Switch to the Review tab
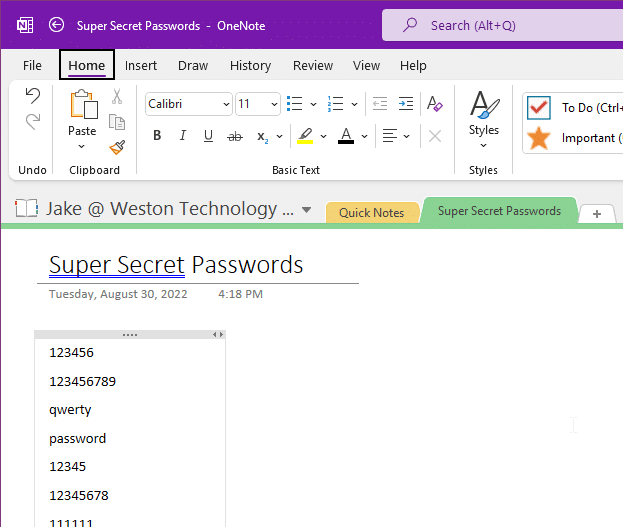 click(313, 65)
